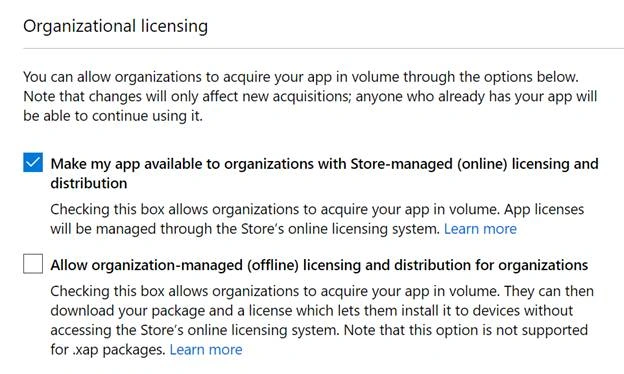The width and height of the screenshot is (624, 374).
Task: Click the text 'App licenses' in the first description
Action: point(544,209)
